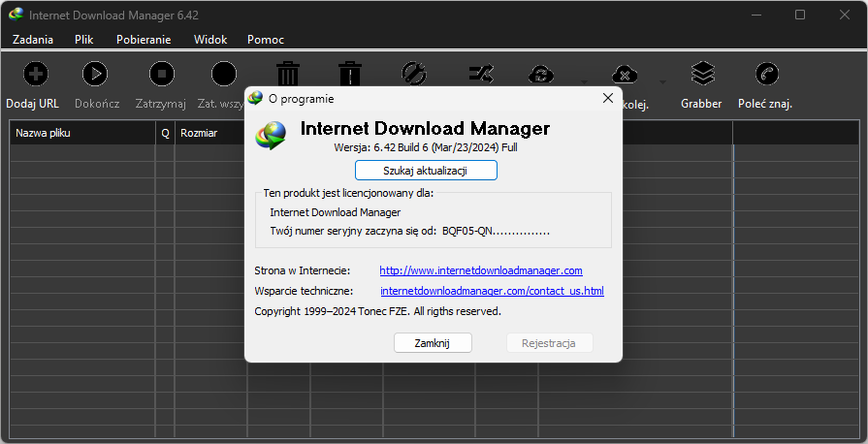Click the start queue cloud refresh icon
Screen dimensions: 868x444
(x=541, y=75)
